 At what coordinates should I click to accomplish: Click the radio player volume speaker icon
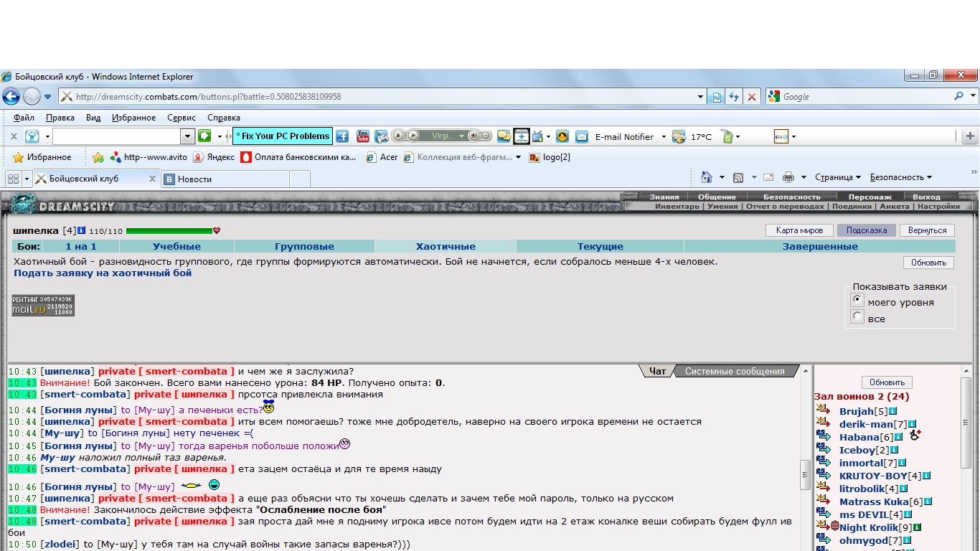pyautogui.click(x=473, y=136)
